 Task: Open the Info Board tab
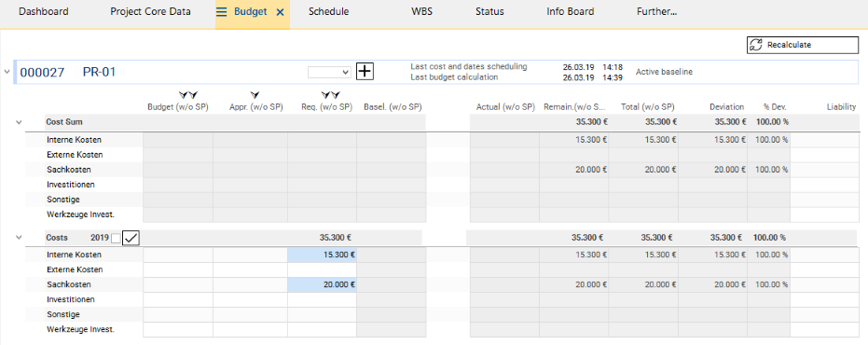click(571, 11)
